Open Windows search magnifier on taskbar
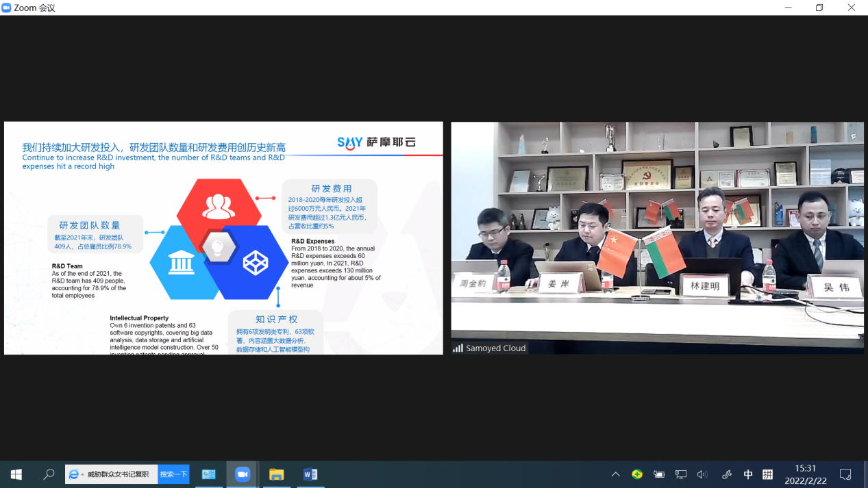The width and height of the screenshot is (868, 488). (x=49, y=474)
